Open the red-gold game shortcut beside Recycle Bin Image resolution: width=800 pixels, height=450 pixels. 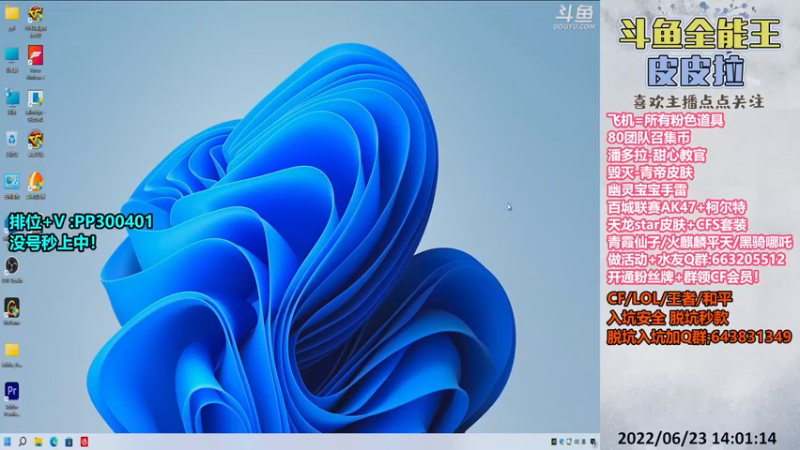(35, 139)
